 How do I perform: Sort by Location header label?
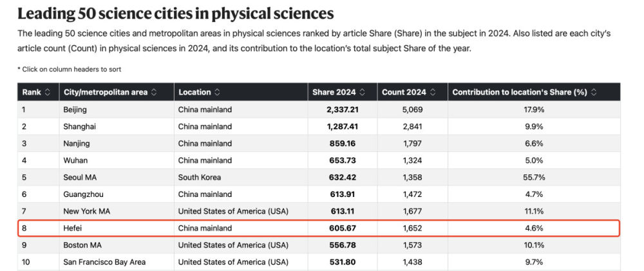tap(194, 93)
